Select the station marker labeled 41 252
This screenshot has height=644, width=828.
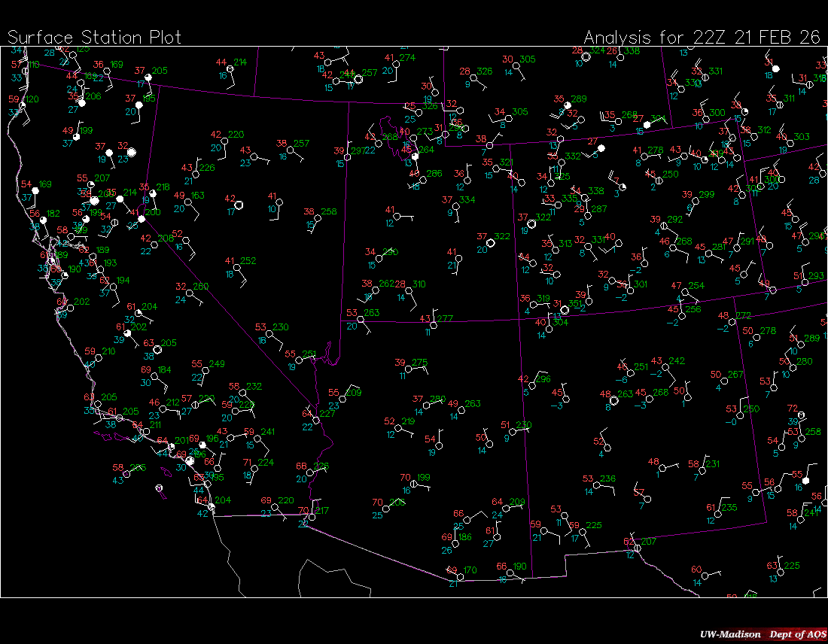pos(237,268)
